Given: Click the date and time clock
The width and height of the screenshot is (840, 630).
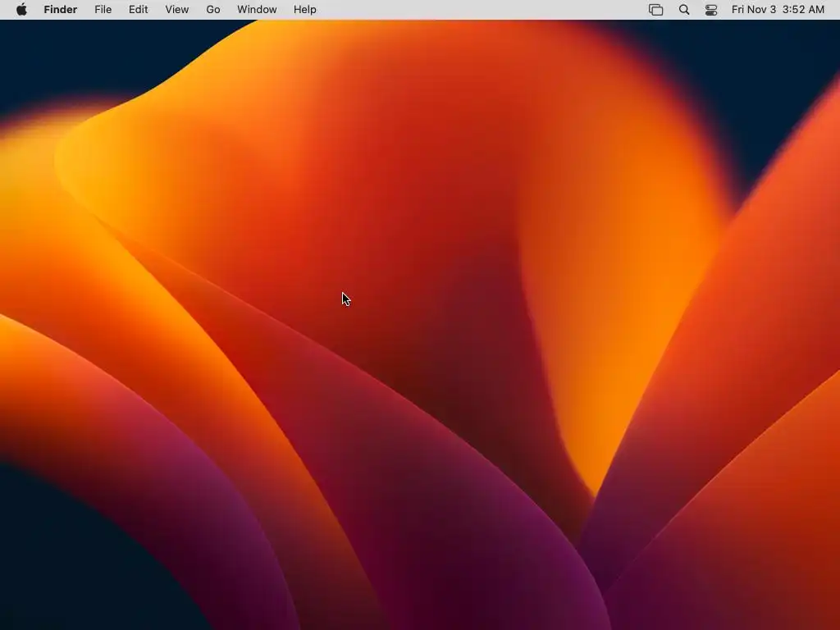Looking at the screenshot, I should [778, 10].
